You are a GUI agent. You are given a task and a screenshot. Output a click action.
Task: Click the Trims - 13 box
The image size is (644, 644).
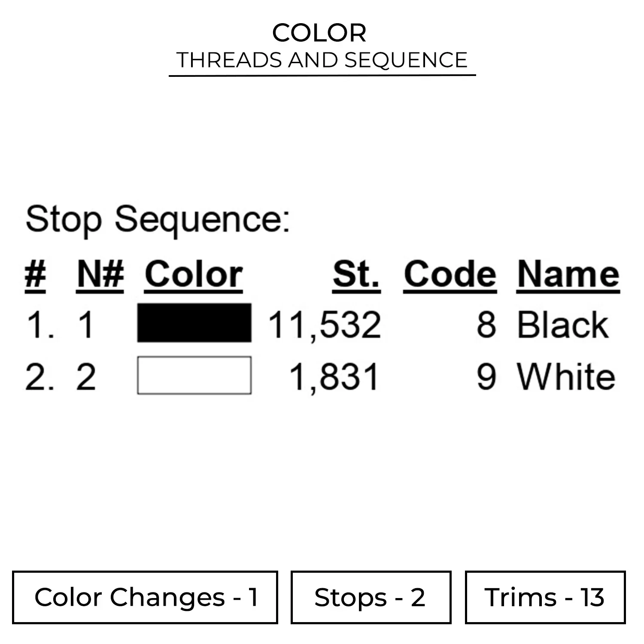click(x=545, y=597)
